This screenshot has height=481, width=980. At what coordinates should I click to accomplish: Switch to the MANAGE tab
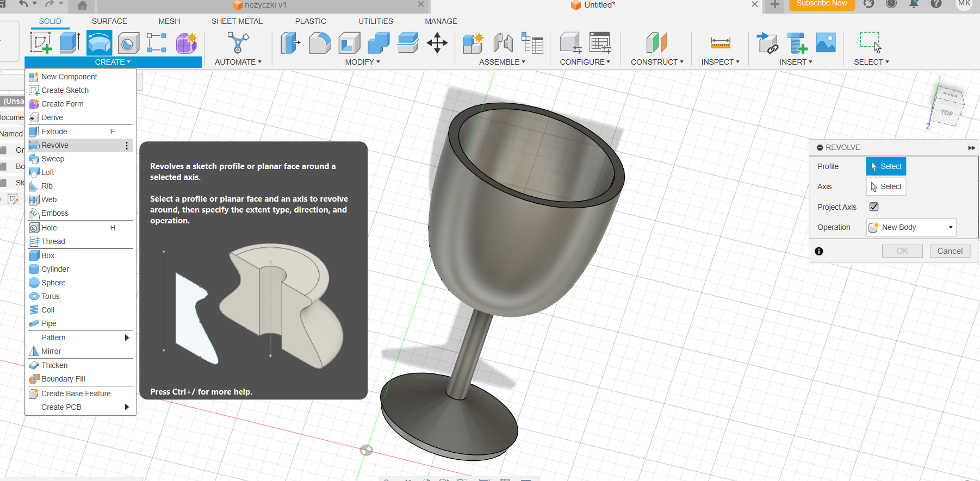click(441, 21)
